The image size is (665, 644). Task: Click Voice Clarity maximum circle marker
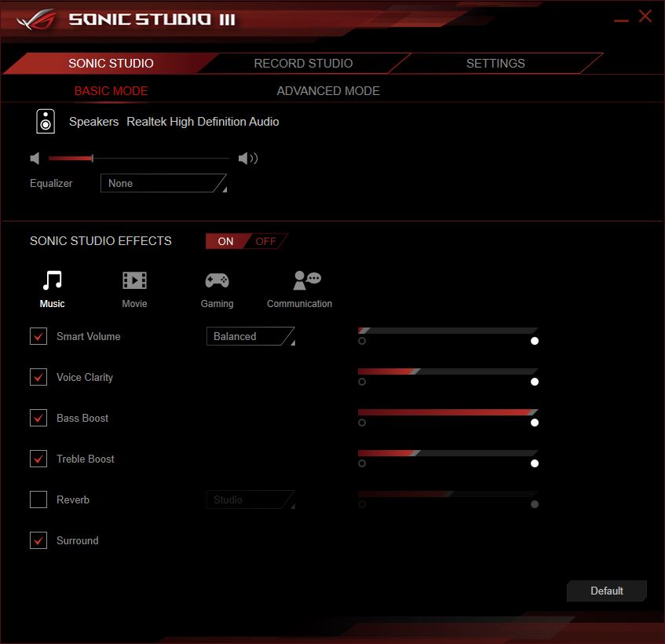click(535, 382)
